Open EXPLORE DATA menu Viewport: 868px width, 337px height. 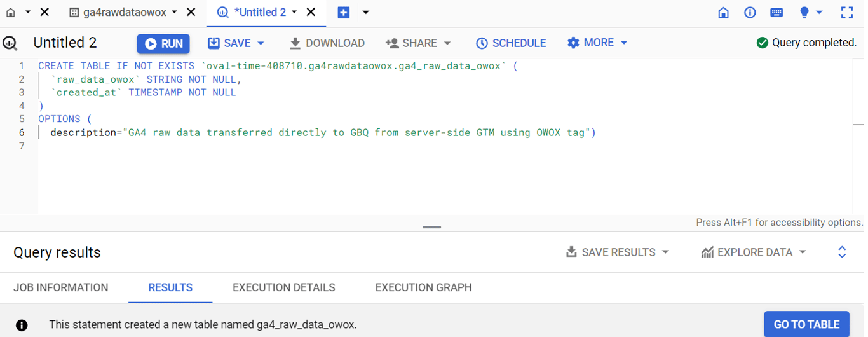(x=754, y=252)
